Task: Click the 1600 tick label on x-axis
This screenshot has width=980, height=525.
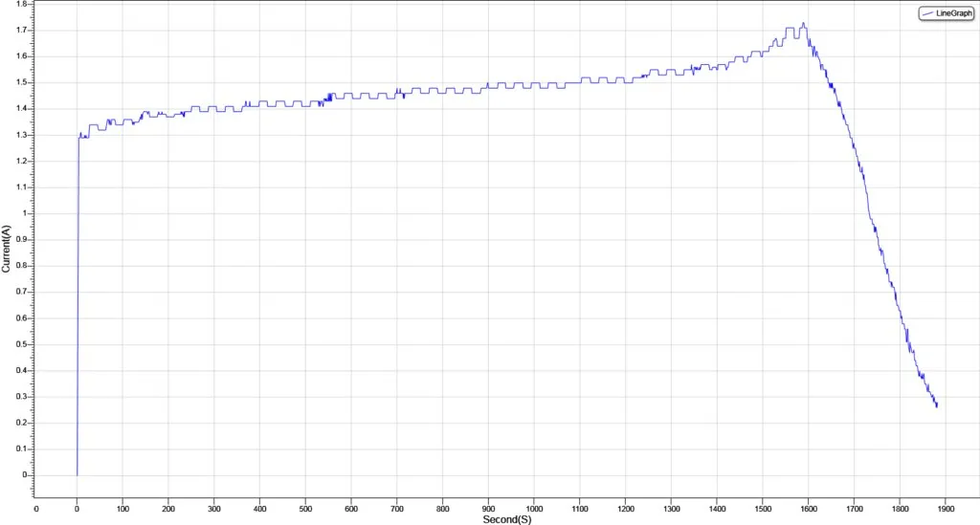Action: tap(809, 509)
